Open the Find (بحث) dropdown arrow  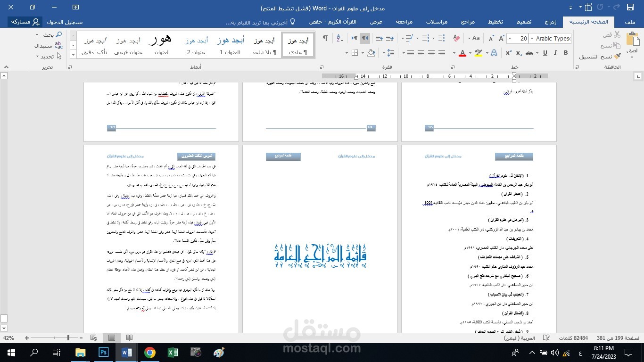tap(38, 35)
